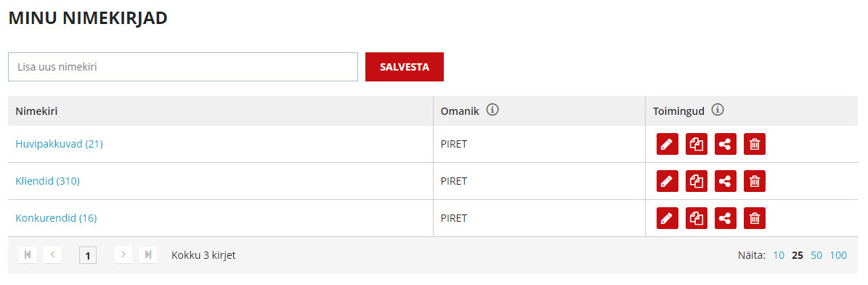
Task: Open the Kliendid (310) list link
Action: click(48, 181)
